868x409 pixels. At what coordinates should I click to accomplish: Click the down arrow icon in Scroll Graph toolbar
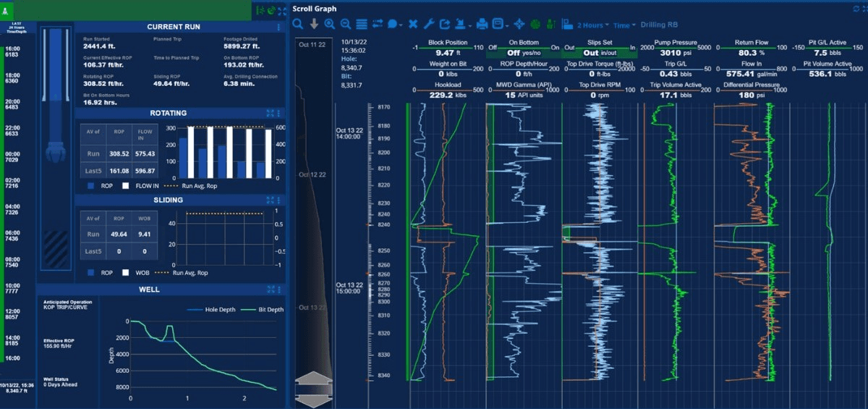point(314,24)
